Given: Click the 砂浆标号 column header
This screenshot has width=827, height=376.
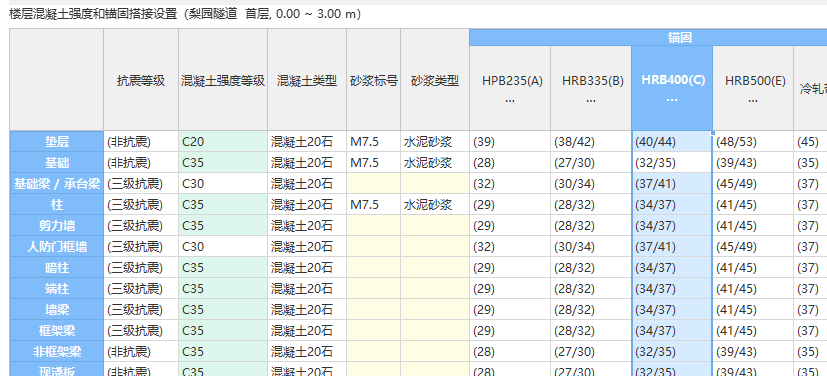Looking at the screenshot, I should (373, 80).
